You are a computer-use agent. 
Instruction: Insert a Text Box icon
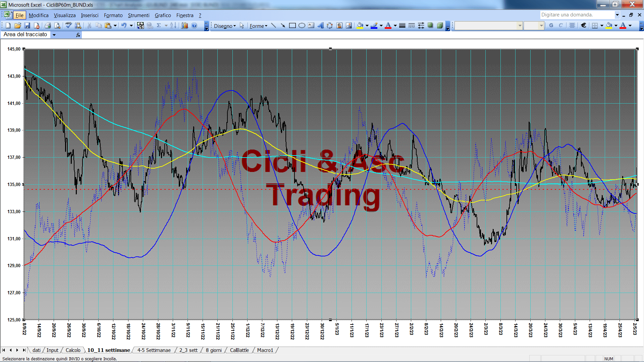[311, 25]
